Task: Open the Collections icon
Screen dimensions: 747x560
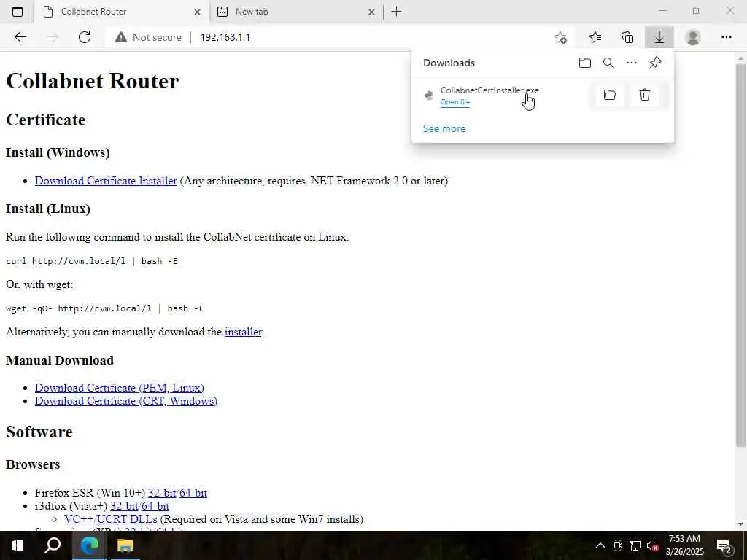Action: pos(627,37)
